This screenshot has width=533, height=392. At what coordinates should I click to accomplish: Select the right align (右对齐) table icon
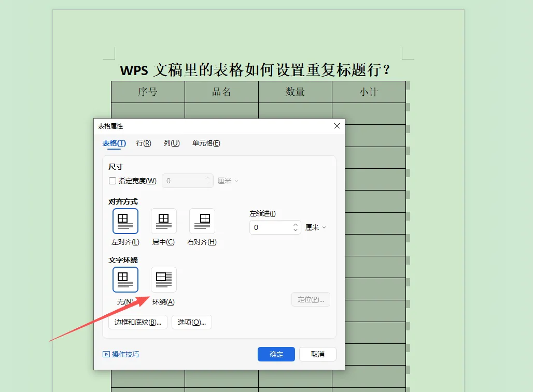pos(202,221)
